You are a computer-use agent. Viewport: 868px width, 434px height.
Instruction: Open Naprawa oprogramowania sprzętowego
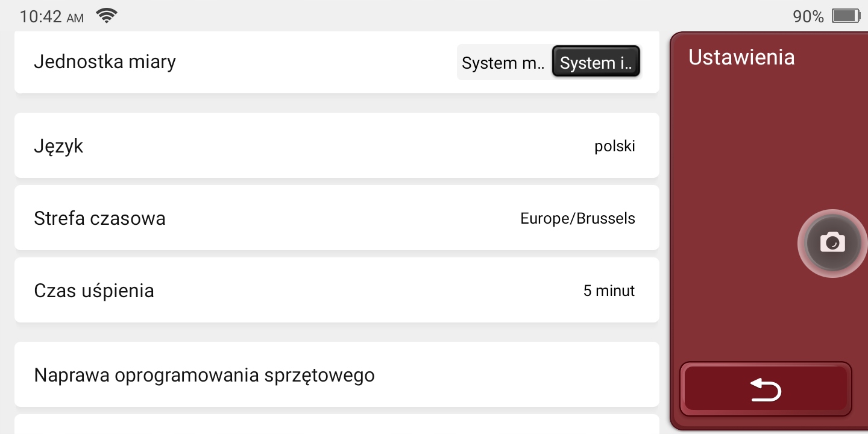[x=336, y=375]
